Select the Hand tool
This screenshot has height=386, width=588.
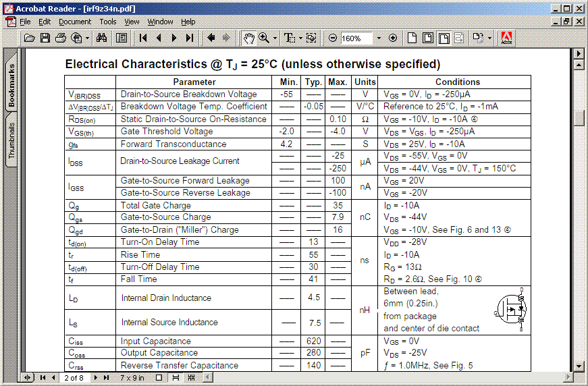(248, 38)
